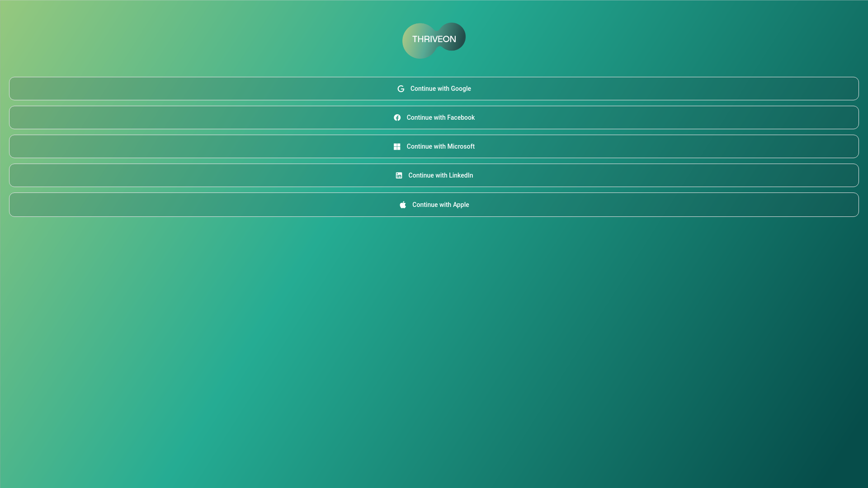
Task: Select Continue with Microsoft option
Action: tap(434, 146)
